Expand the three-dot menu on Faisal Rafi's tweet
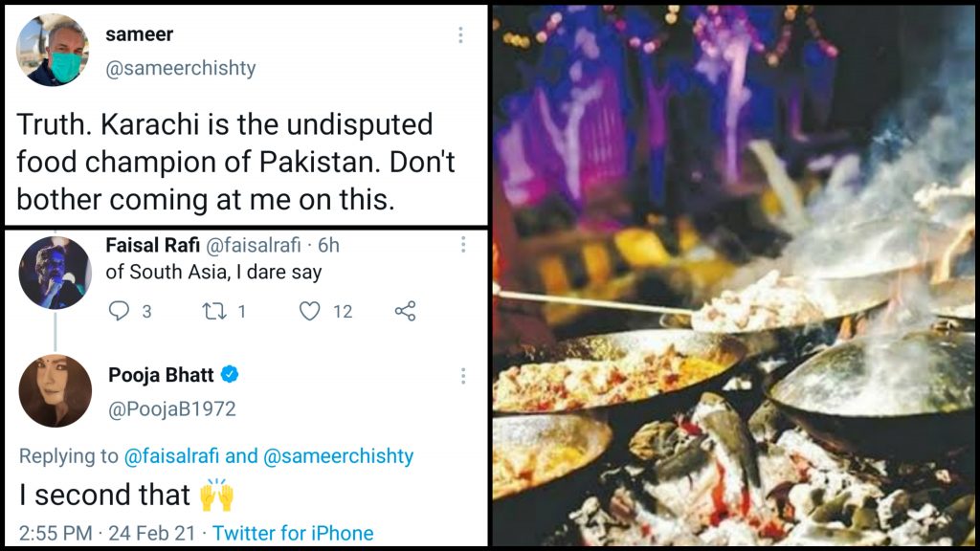This screenshot has width=980, height=551. pyautogui.click(x=463, y=245)
